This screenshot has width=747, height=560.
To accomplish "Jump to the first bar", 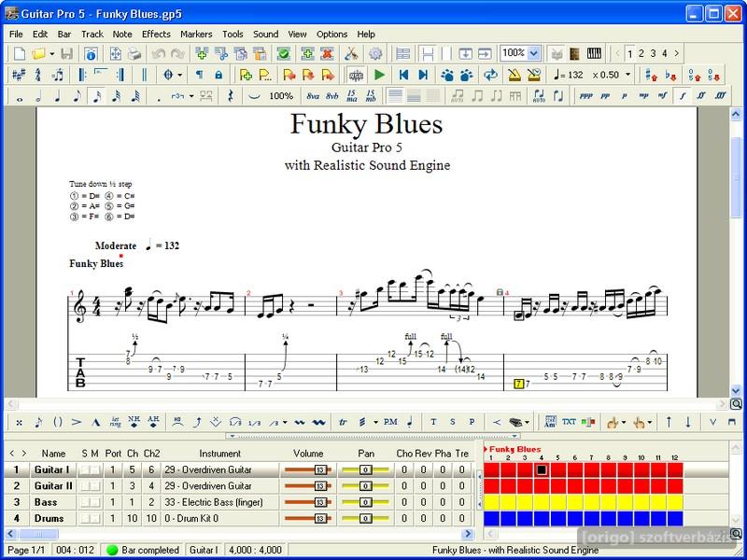I will 404,75.
